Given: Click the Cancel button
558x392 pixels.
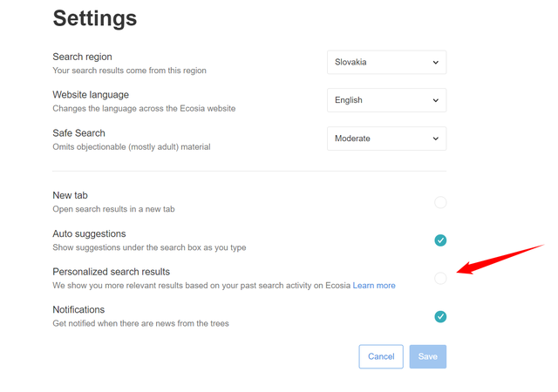Looking at the screenshot, I should click(x=381, y=356).
